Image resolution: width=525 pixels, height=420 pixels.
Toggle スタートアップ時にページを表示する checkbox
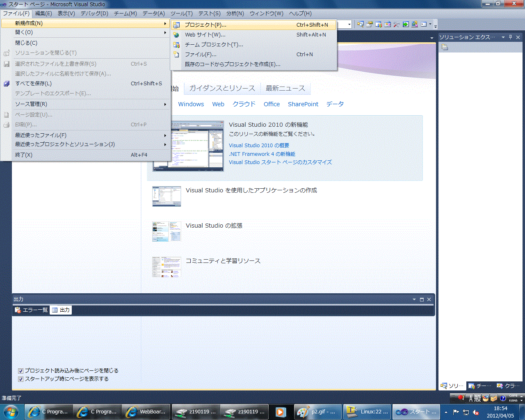click(21, 379)
